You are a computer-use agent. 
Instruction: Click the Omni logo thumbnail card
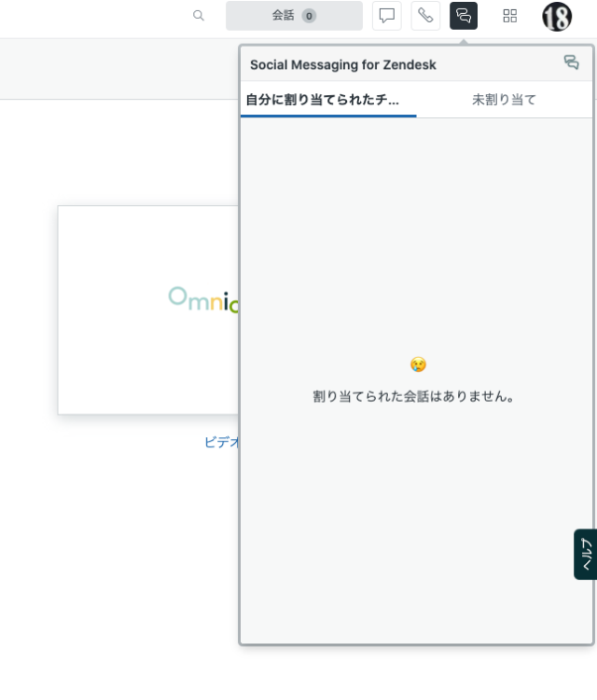[x=148, y=310]
